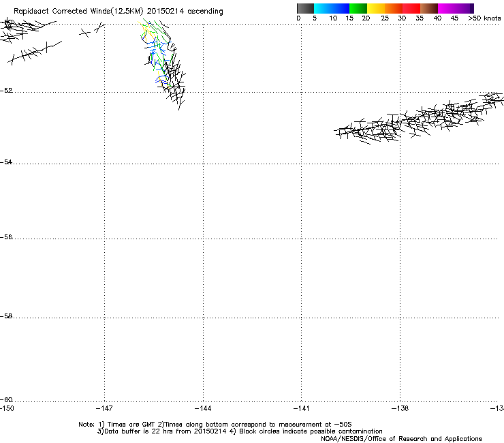Click the plot title 'Rapidscat Corrected Winds(12.5KM)'
504x443 pixels.
pos(78,12)
